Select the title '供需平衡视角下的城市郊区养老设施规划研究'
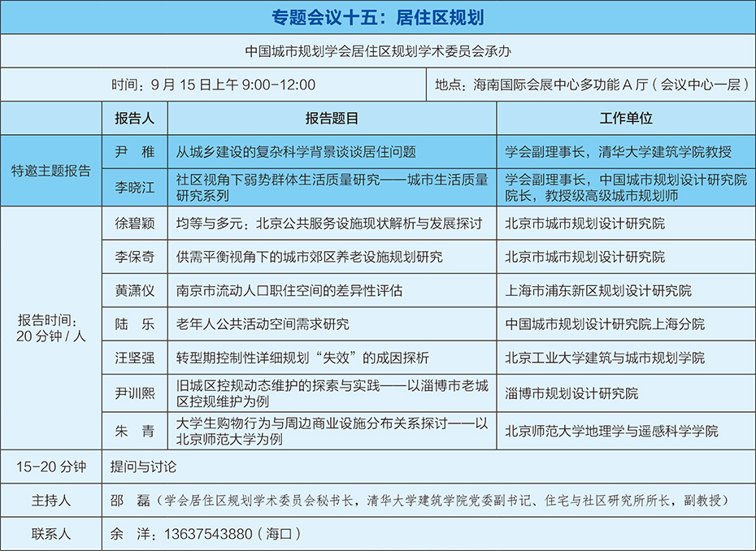 tap(310, 257)
